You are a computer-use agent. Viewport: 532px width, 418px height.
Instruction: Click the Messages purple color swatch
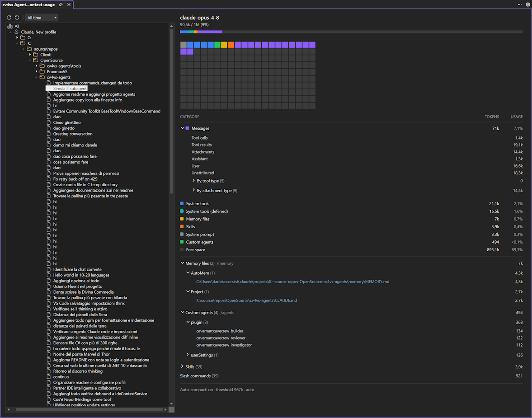[x=187, y=128]
